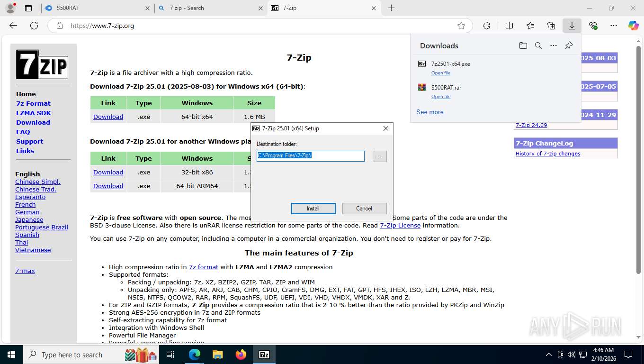The height and width of the screenshot is (364, 644).
Task: Click the Destination folder path field
Action: click(x=311, y=156)
